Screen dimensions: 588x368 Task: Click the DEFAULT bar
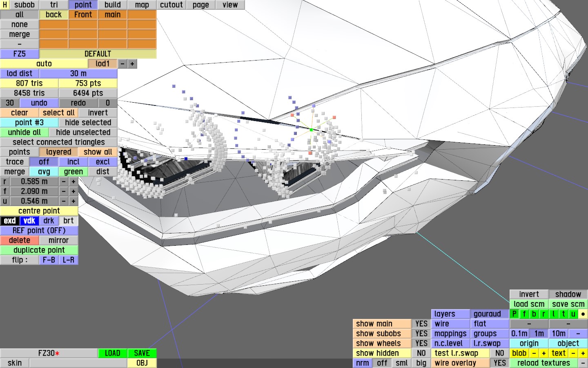click(98, 54)
